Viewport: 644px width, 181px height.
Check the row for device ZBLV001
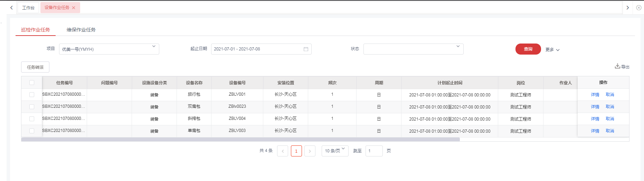32,95
